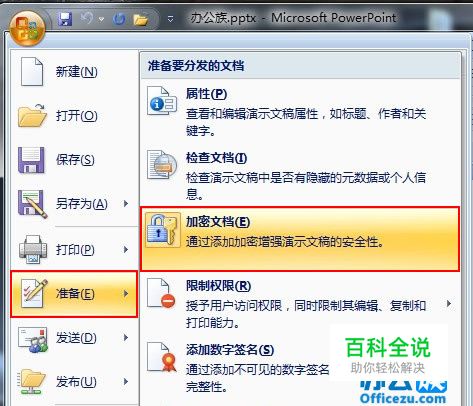
Task: Choose 准备(E) menu entry
Action: (x=75, y=294)
